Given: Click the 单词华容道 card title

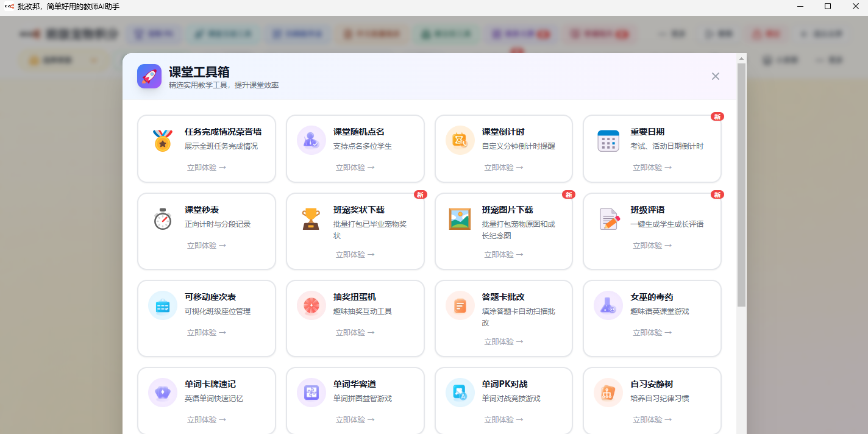Looking at the screenshot, I should coord(355,384).
